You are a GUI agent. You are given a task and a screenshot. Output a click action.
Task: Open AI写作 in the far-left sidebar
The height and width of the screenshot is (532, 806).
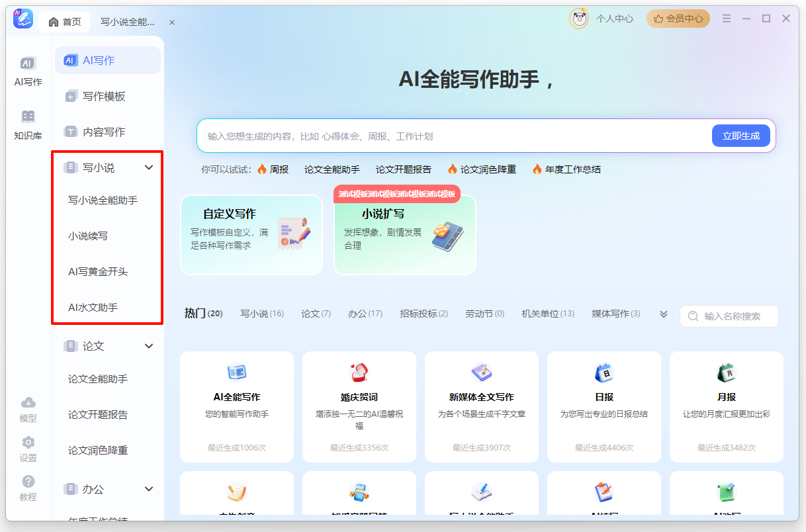coord(28,71)
